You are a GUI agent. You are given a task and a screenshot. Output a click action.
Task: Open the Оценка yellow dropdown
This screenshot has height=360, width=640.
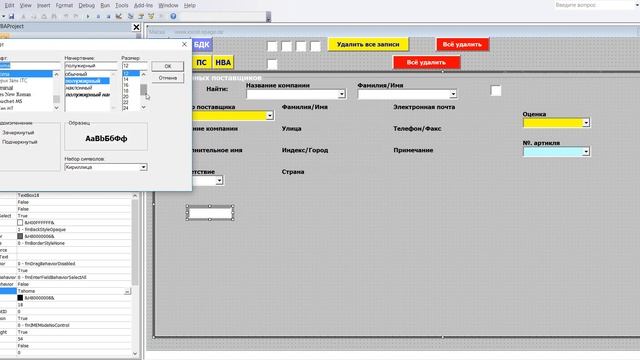586,123
